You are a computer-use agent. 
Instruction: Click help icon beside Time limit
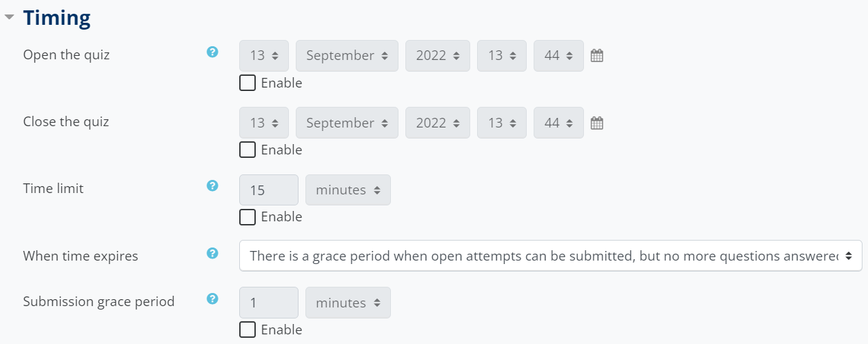(212, 185)
